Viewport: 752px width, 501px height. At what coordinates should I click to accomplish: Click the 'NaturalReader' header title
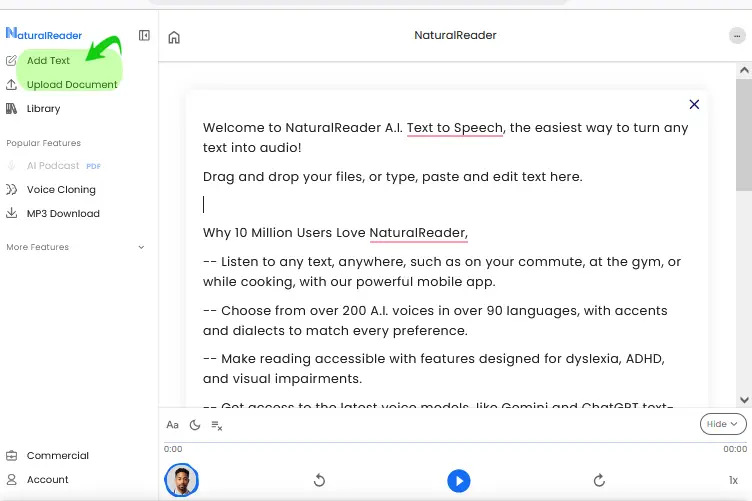[x=456, y=35]
